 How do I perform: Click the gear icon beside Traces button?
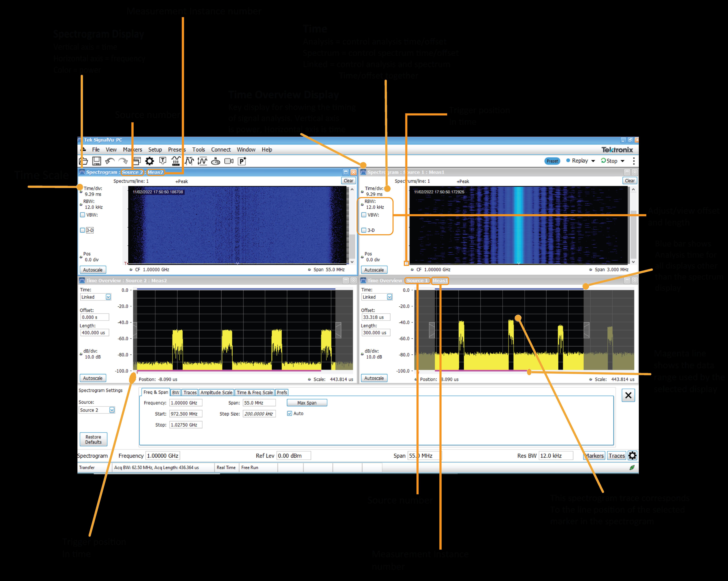pos(632,455)
